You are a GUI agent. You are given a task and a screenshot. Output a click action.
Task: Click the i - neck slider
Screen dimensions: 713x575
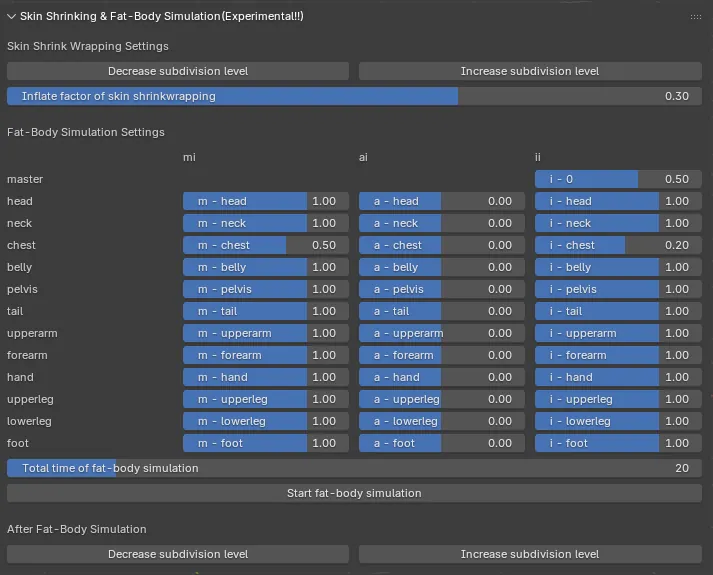click(x=618, y=223)
